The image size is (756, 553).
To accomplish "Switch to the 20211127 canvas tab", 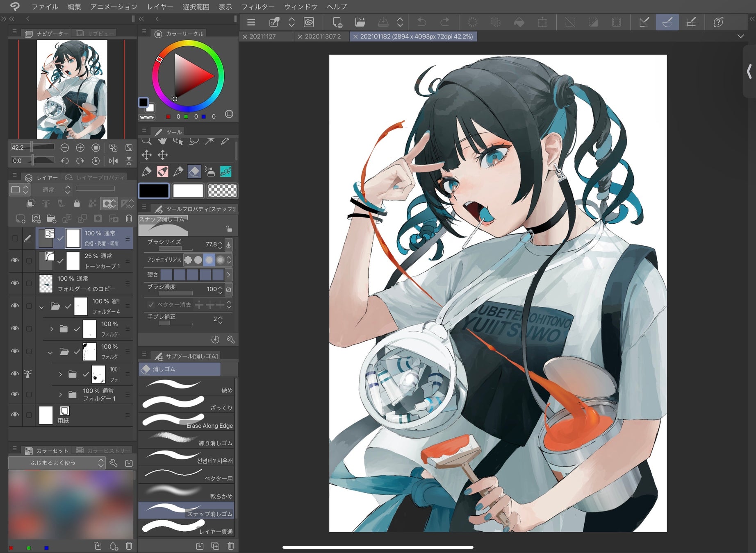I will point(263,36).
